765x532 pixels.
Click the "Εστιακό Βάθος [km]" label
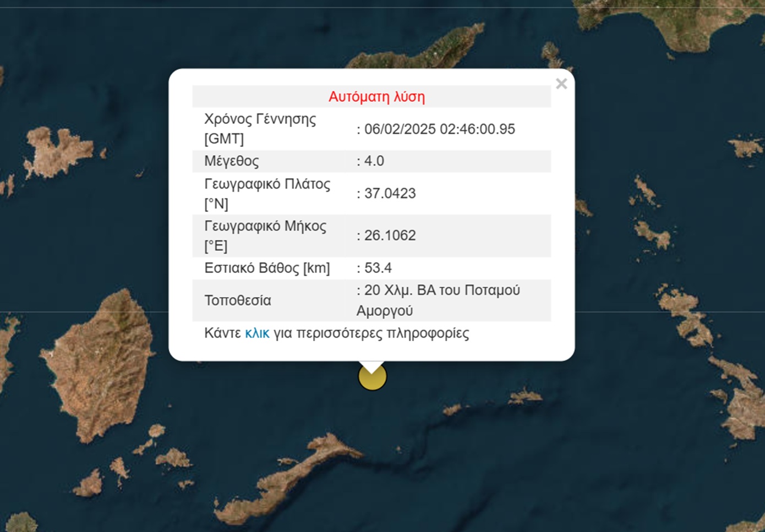tap(267, 268)
